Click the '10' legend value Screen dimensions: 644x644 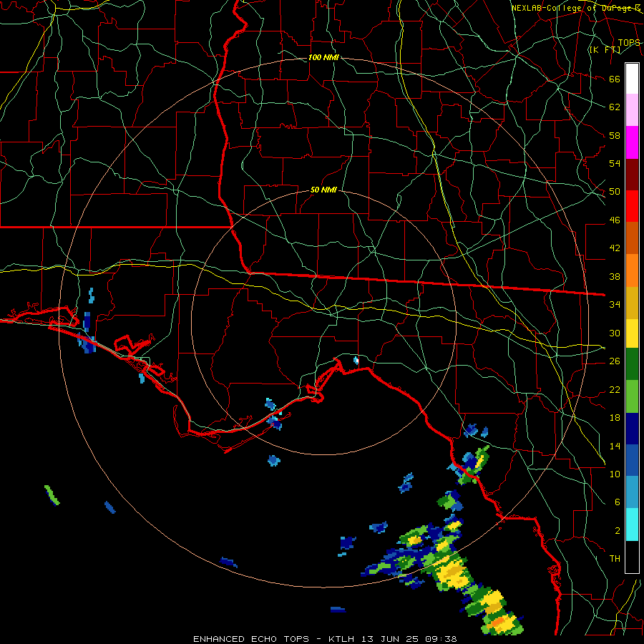pos(615,474)
